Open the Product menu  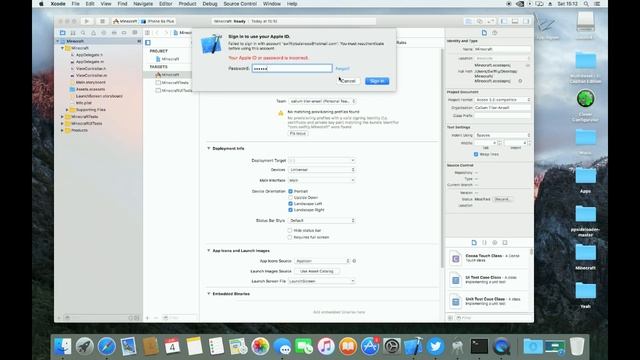187,4
